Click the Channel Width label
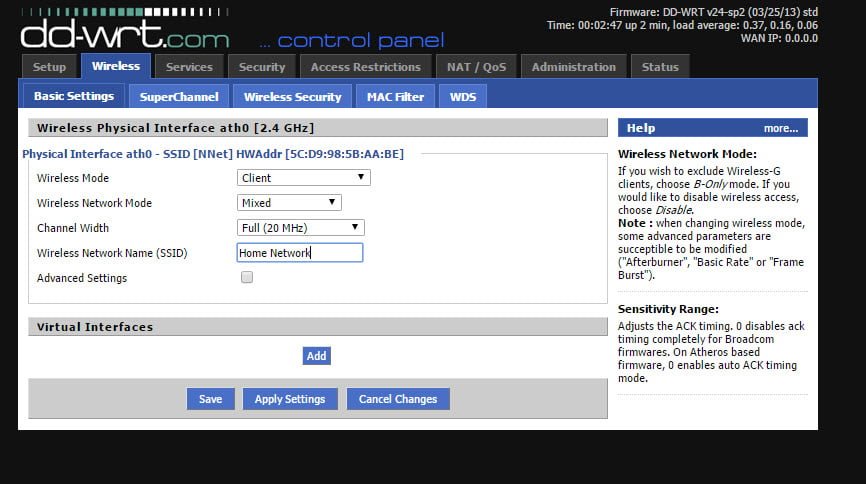Viewport: 866px width, 484px height. pyautogui.click(x=73, y=228)
